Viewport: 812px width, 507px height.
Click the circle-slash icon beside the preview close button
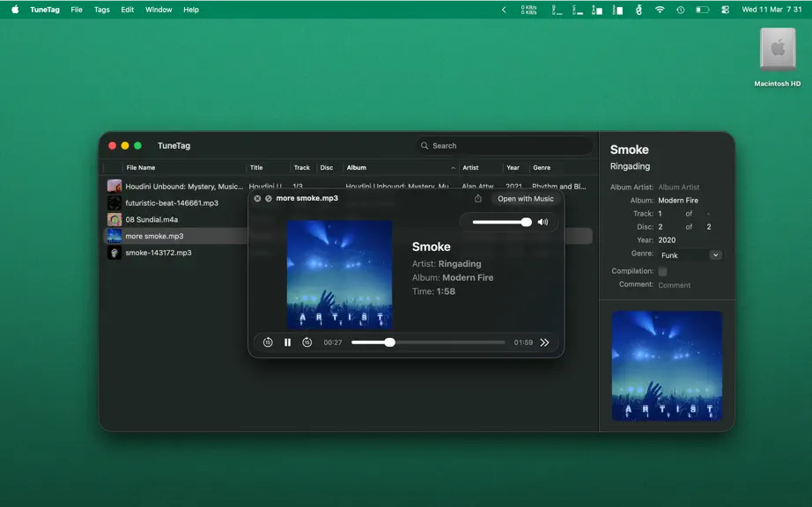tap(269, 198)
